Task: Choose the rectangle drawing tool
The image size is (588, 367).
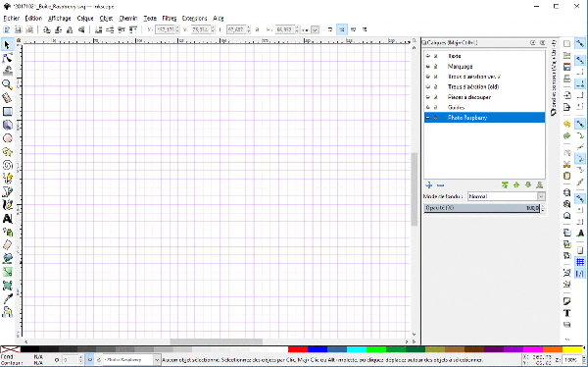Action: [x=7, y=112]
